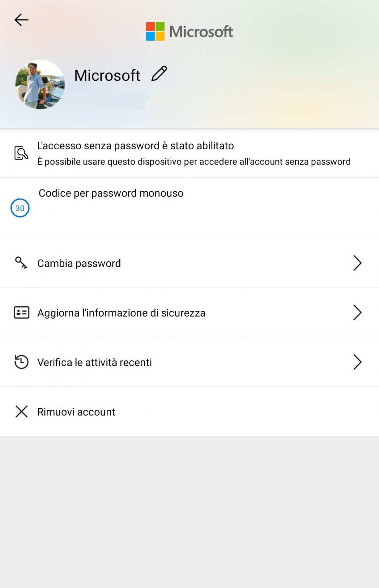This screenshot has width=379, height=588.
Task: Expand Aggiorna l'informazione di sicurezza with the chevron
Action: click(x=357, y=312)
